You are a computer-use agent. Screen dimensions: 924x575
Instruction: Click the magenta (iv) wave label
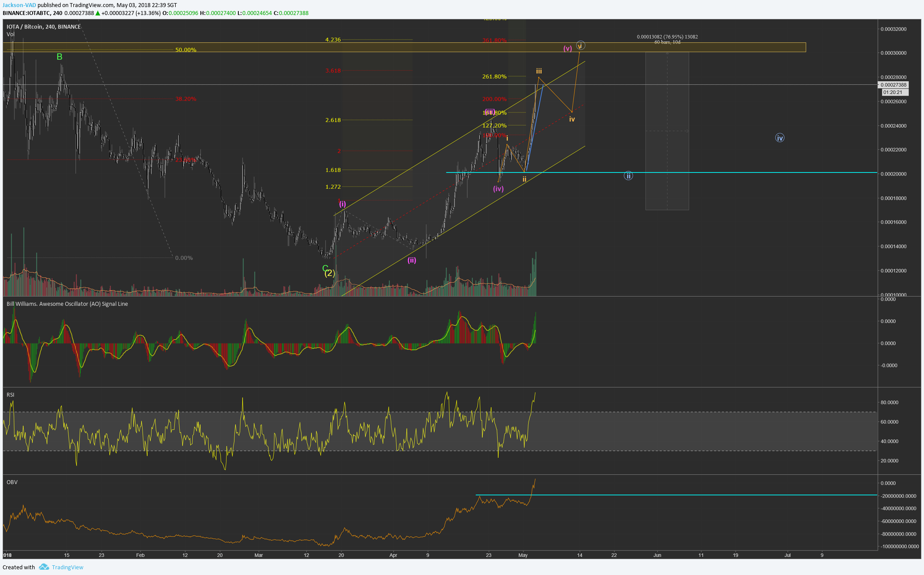tap(498, 188)
